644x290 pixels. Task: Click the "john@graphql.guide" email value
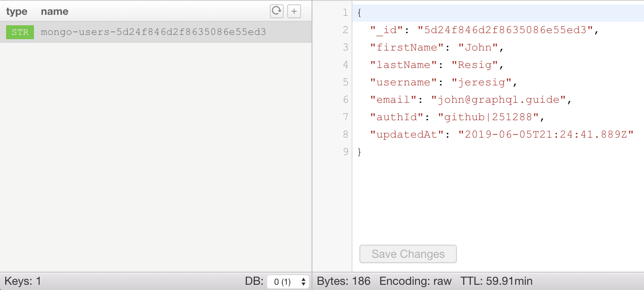(498, 100)
